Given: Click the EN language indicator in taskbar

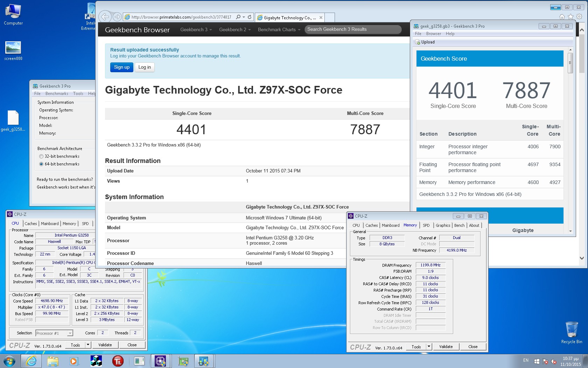Looking at the screenshot, I should click(526, 360).
